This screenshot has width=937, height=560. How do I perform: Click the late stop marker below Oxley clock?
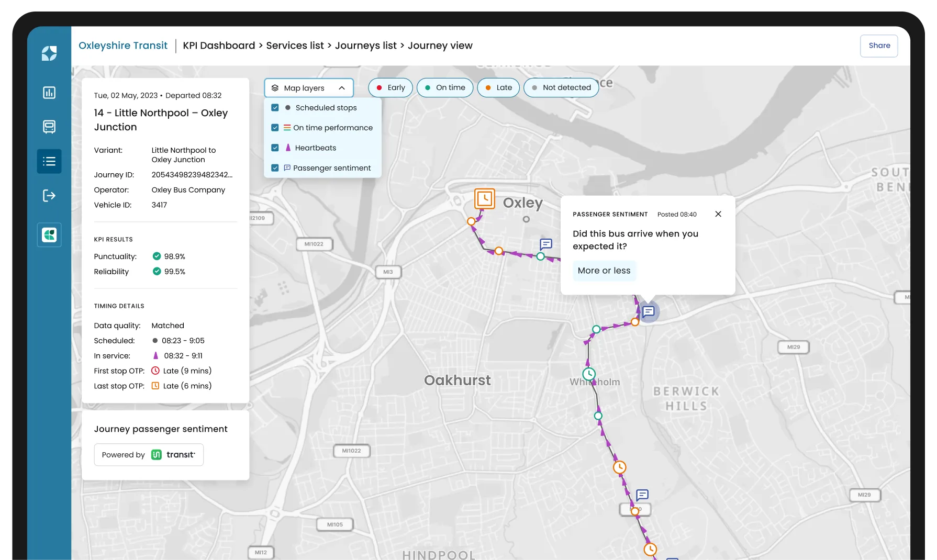click(472, 221)
